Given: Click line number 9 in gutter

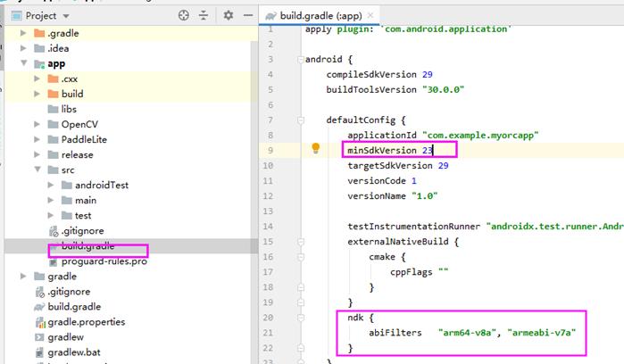Looking at the screenshot, I should 270,151.
